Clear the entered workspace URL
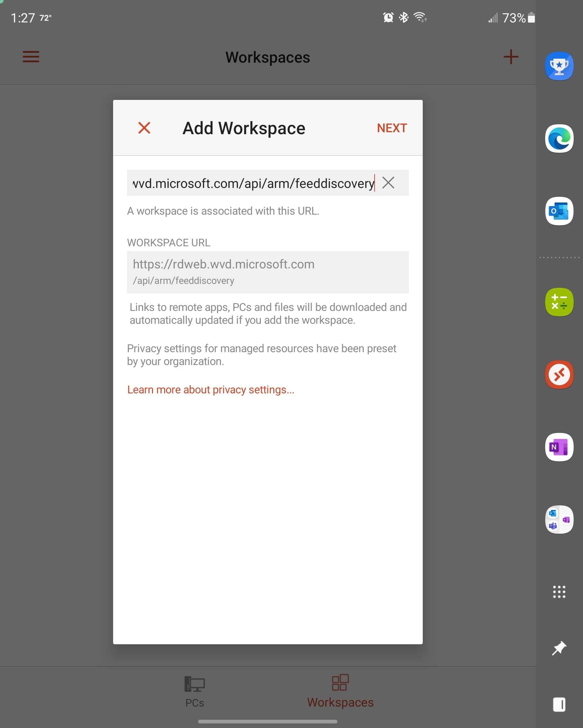The height and width of the screenshot is (728, 583). coord(388,183)
